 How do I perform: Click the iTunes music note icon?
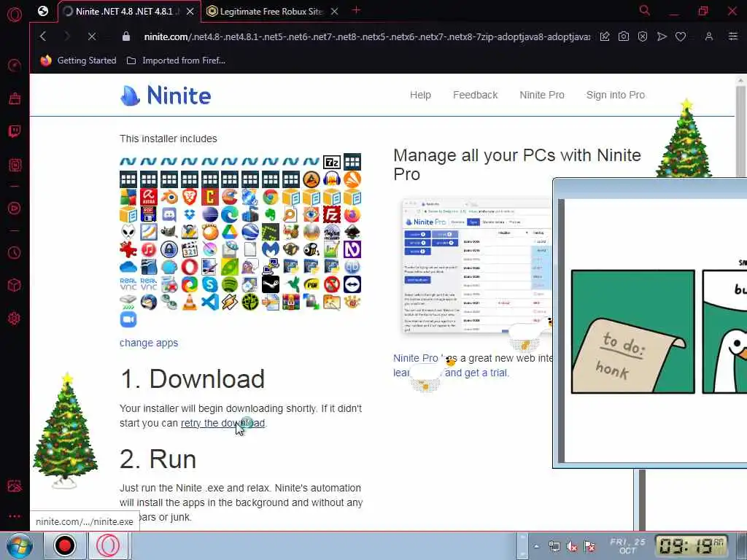coord(149,249)
